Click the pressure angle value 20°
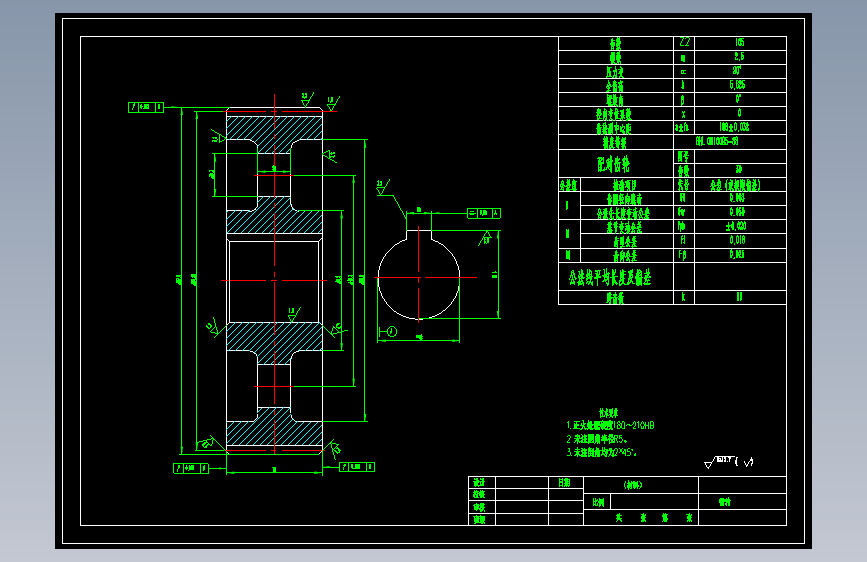This screenshot has width=867, height=562. pos(738,71)
